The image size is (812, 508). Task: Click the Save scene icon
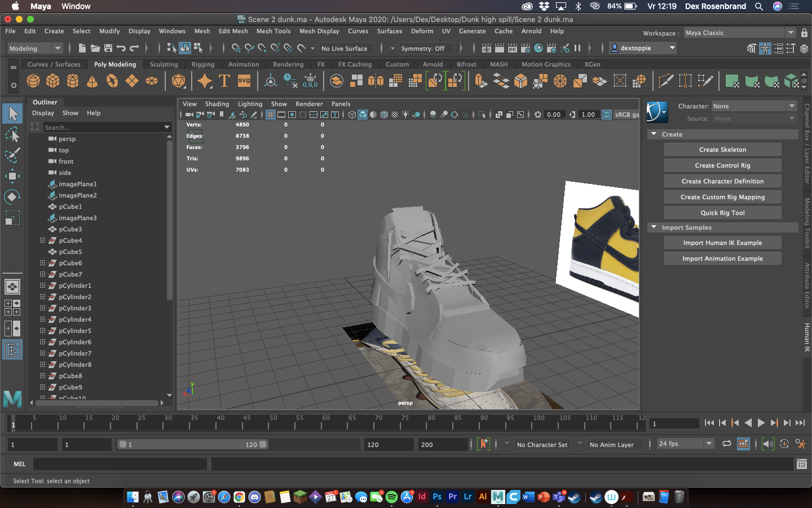click(108, 49)
